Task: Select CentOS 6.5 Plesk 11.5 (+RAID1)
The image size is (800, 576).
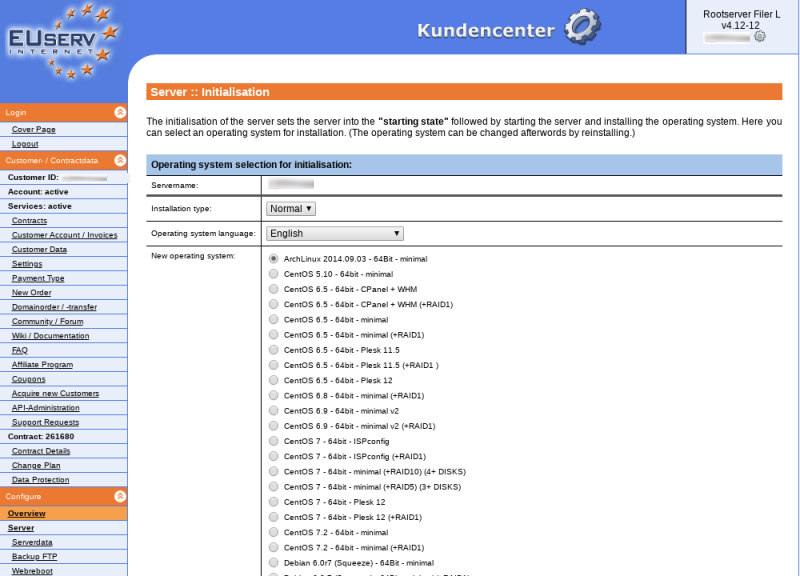Action: click(x=273, y=365)
